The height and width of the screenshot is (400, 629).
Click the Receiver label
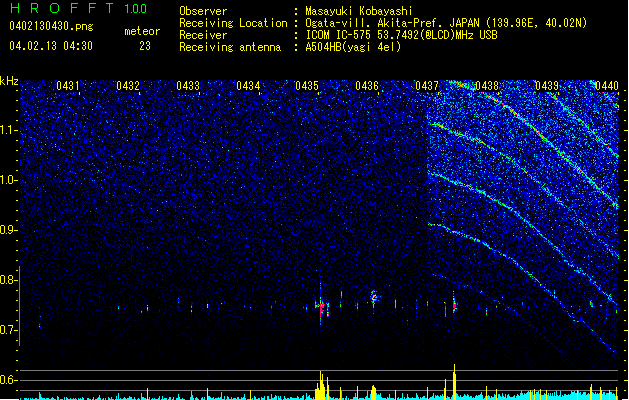pyautogui.click(x=203, y=35)
